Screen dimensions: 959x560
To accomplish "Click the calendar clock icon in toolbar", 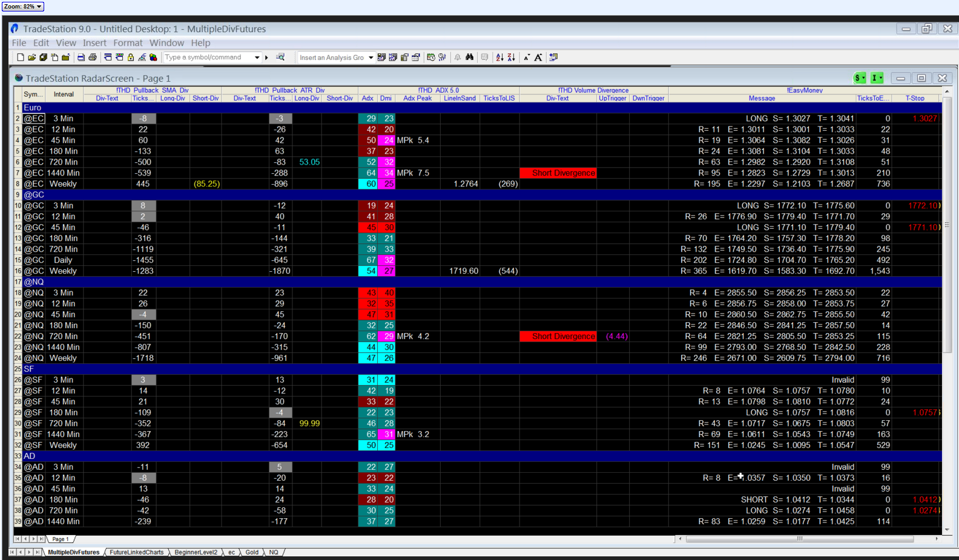I will (431, 58).
